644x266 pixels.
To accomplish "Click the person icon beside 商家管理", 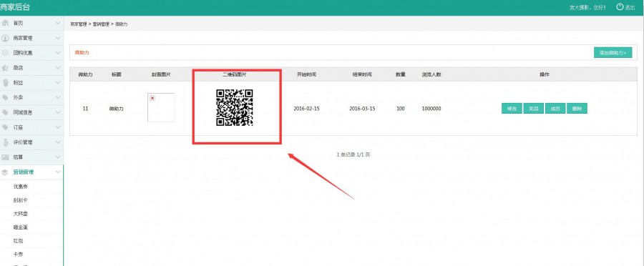I will (5, 38).
